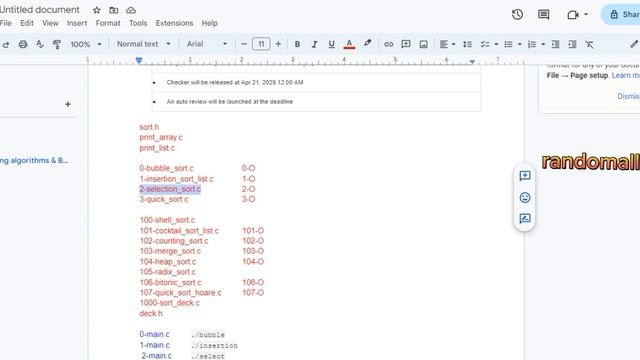Decrease paragraph indent
The height and width of the screenshot is (360, 640).
(555, 44)
